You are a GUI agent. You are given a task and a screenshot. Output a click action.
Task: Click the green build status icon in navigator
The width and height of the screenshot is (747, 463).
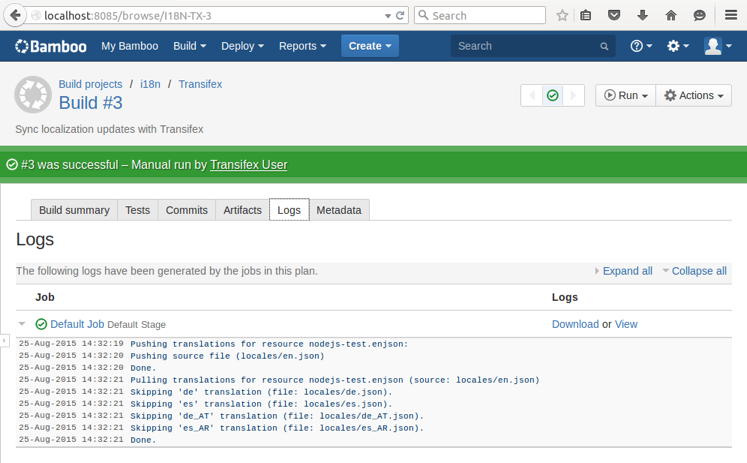[x=552, y=96]
